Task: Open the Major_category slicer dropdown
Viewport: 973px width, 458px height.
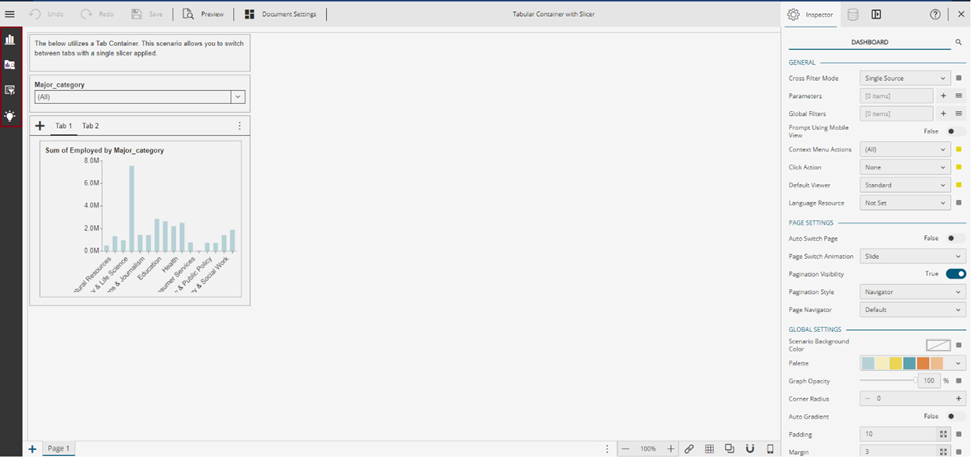Action: [x=238, y=97]
